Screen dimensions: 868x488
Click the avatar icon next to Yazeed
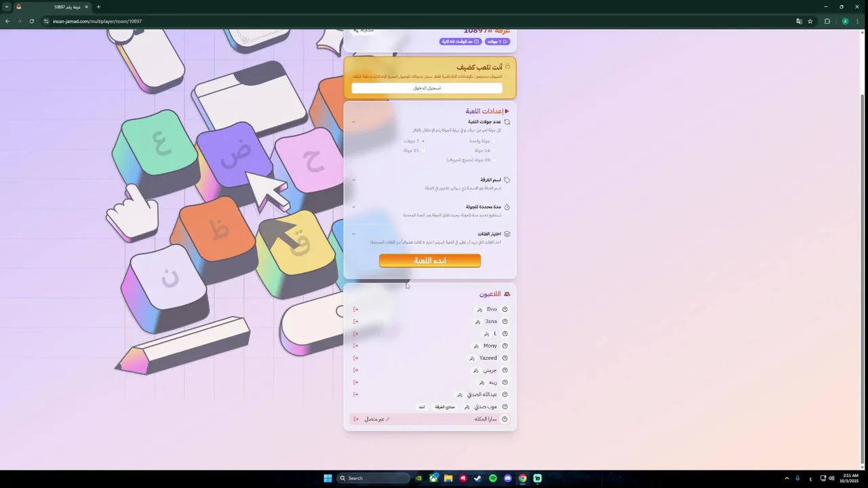(505, 358)
